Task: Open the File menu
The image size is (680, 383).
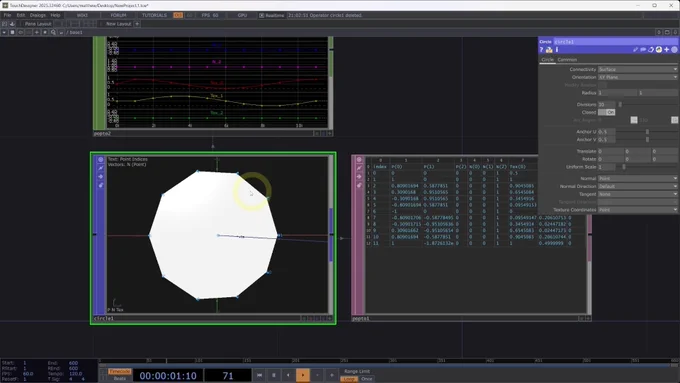Action: (x=7, y=15)
